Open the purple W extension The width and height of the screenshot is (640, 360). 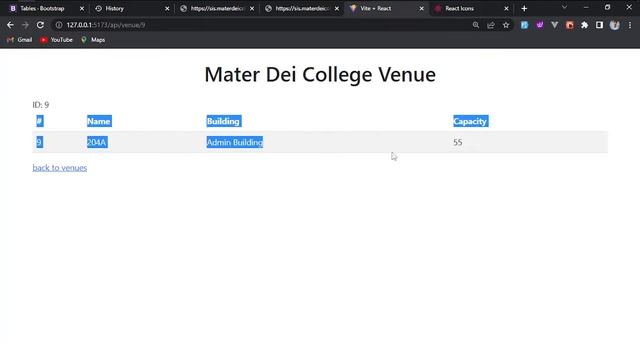(540, 25)
